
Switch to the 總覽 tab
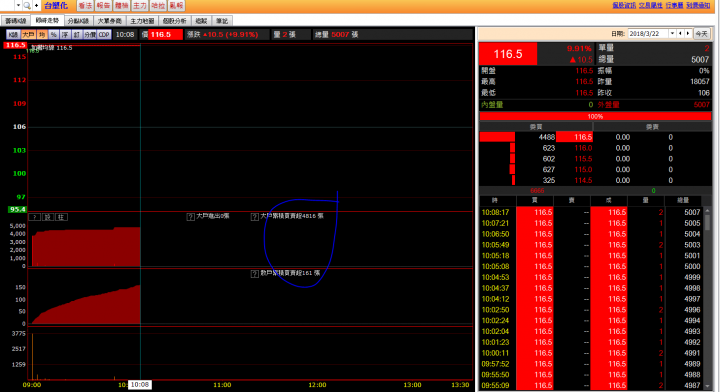pos(201,21)
